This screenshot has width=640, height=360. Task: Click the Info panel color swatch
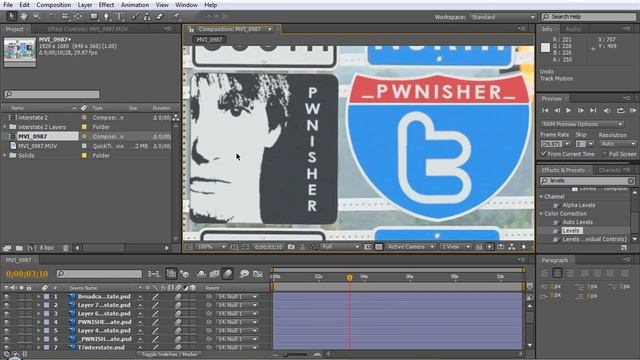pos(545,48)
